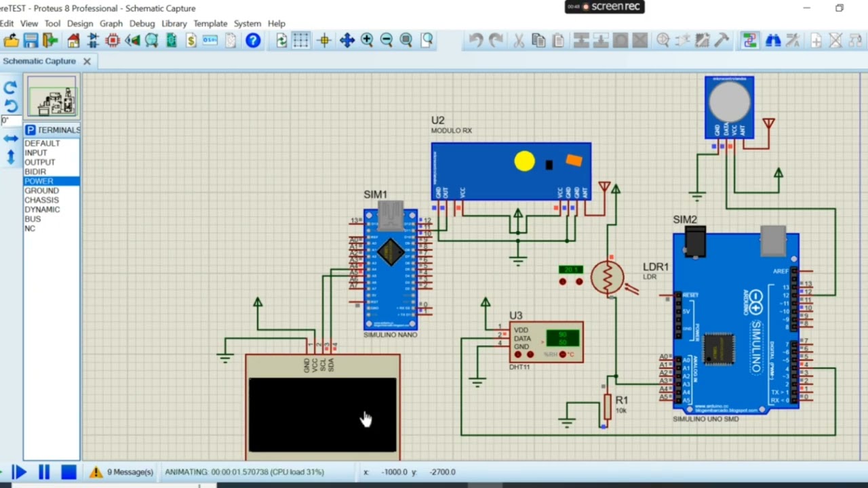Open Search and Tag binoculars icon
The height and width of the screenshot is (488, 868).
[773, 41]
